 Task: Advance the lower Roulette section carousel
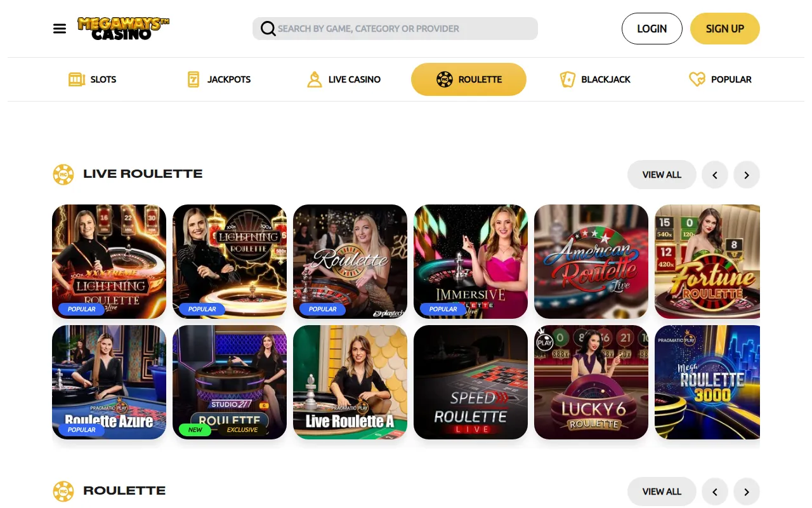(747, 491)
